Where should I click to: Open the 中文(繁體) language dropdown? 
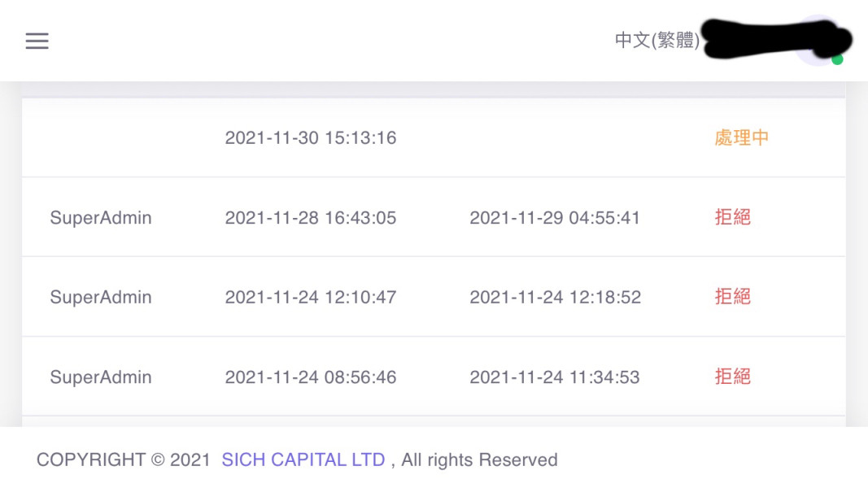(656, 41)
